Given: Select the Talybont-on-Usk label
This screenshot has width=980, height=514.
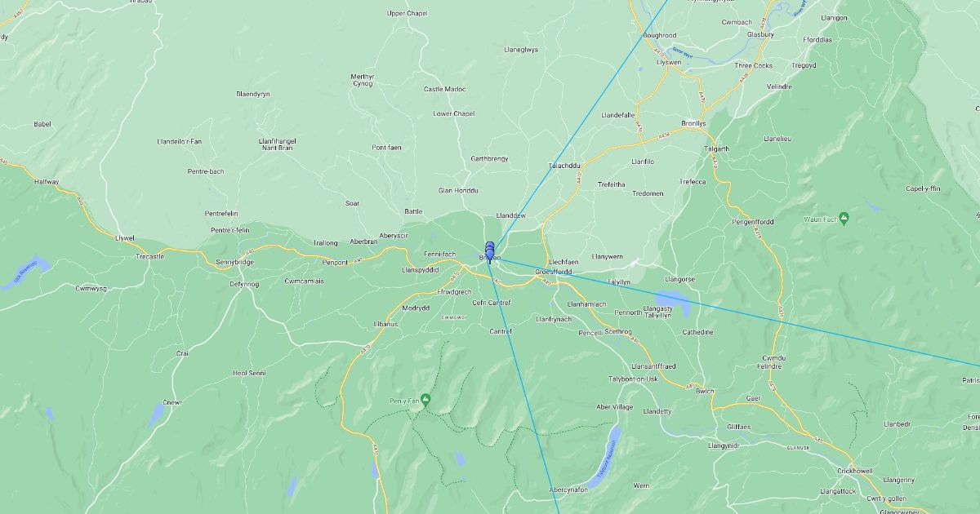Looking at the screenshot, I should (x=633, y=379).
